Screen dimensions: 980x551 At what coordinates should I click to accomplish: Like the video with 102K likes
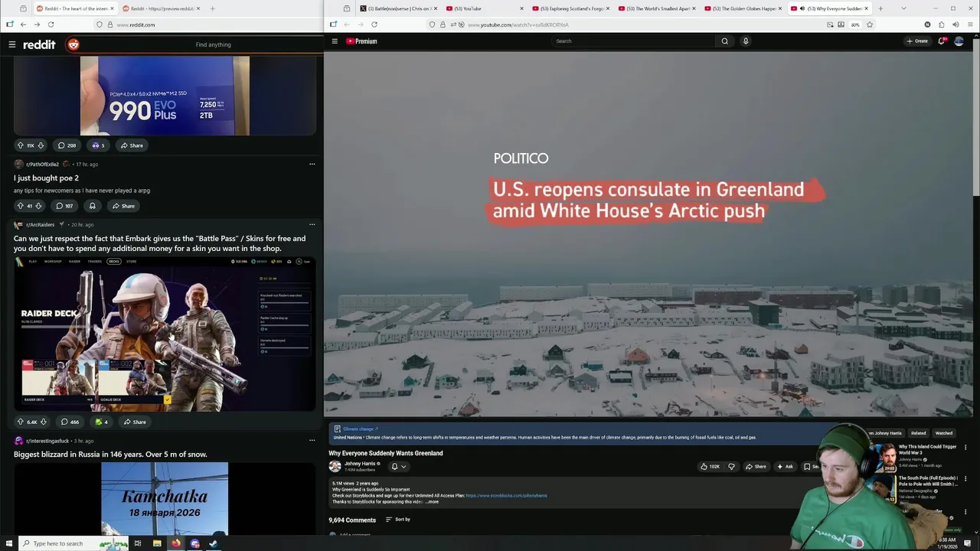(710, 467)
